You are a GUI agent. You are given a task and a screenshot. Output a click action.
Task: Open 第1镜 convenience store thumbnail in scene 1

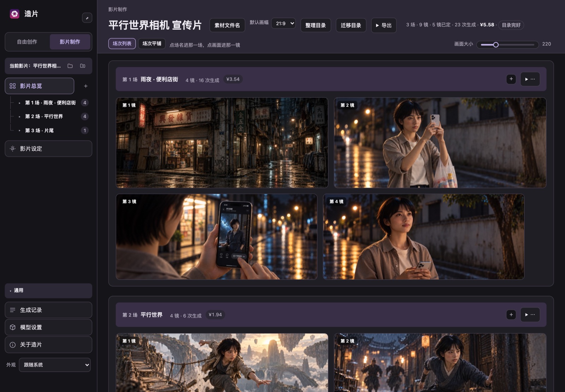click(222, 143)
